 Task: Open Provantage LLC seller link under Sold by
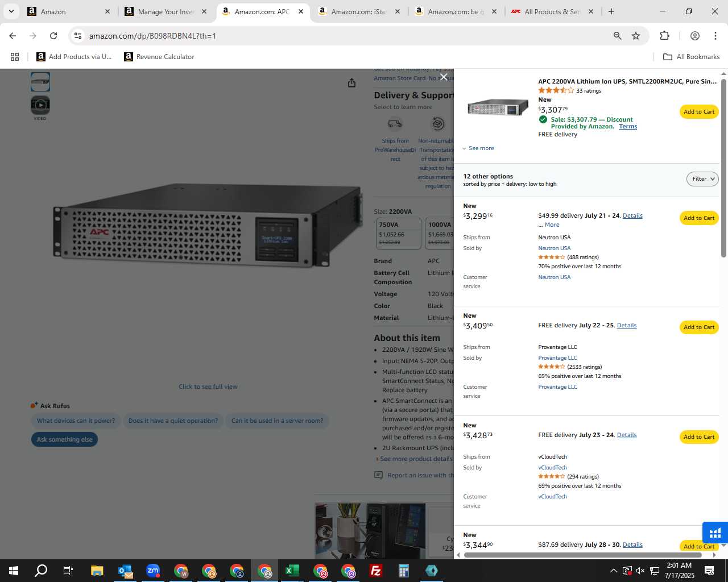point(558,358)
